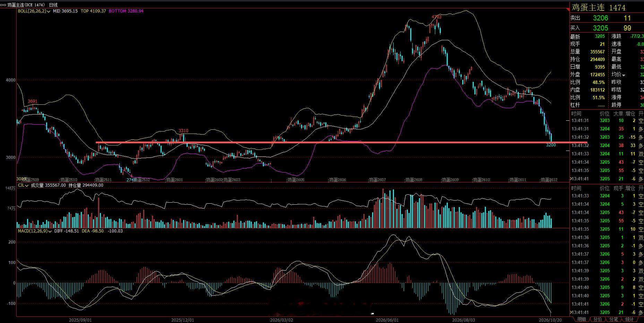Screen dimensions: 644x323
Task: Click the 鸡蛋主连 1474 quote panel header
Action: point(599,8)
